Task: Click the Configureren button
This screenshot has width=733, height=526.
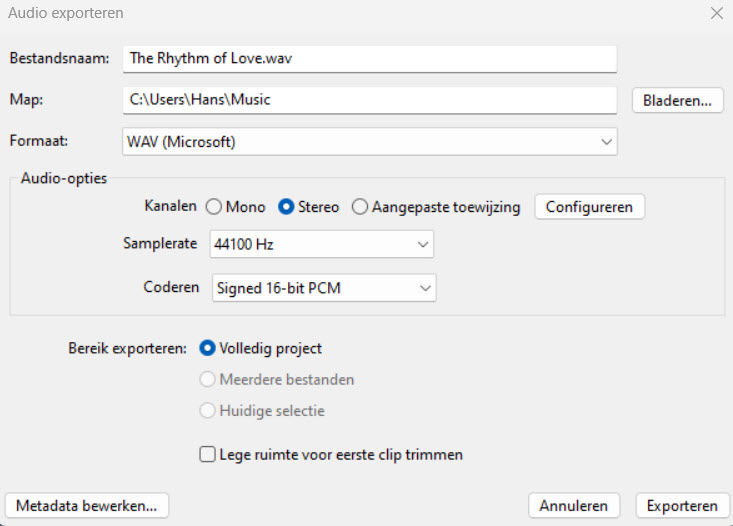Action: click(590, 207)
